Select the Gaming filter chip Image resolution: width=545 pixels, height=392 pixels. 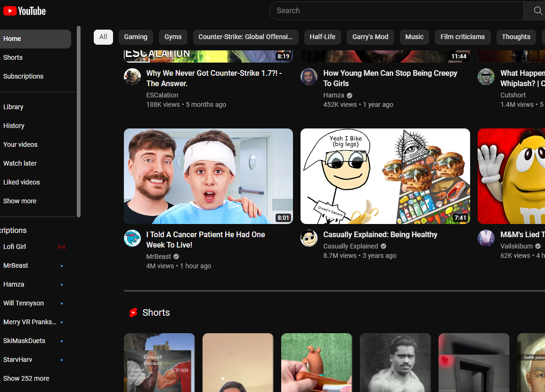pos(136,37)
